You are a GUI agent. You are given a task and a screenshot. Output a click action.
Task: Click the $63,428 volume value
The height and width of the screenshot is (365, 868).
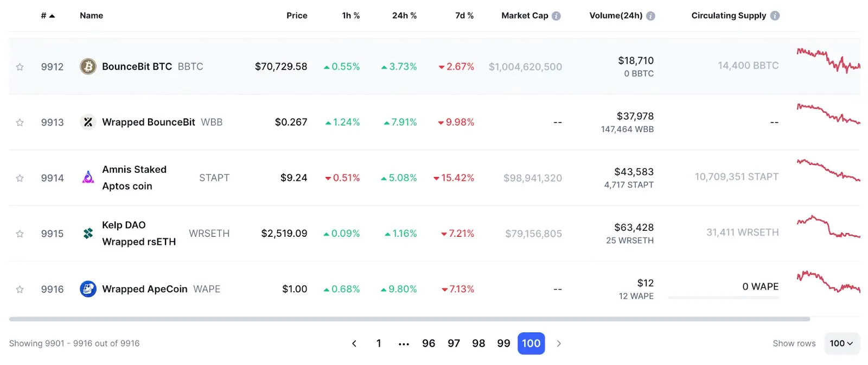click(x=634, y=228)
